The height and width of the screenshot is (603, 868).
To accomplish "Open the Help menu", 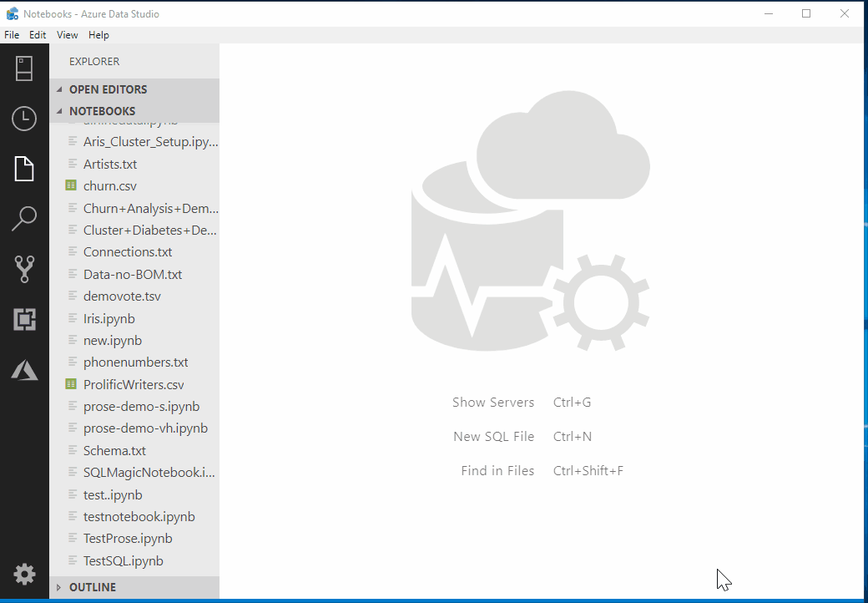I will coord(98,34).
